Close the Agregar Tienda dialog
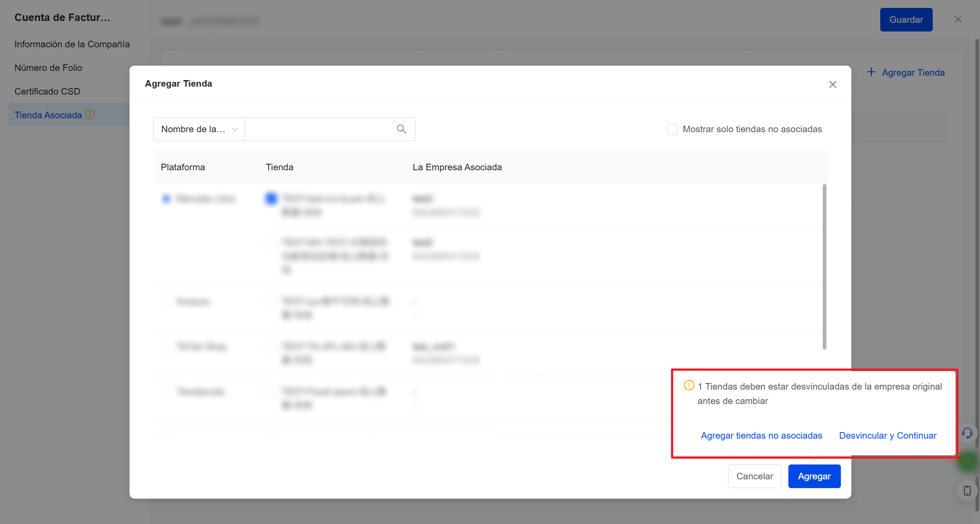This screenshot has width=980, height=524. (x=833, y=84)
